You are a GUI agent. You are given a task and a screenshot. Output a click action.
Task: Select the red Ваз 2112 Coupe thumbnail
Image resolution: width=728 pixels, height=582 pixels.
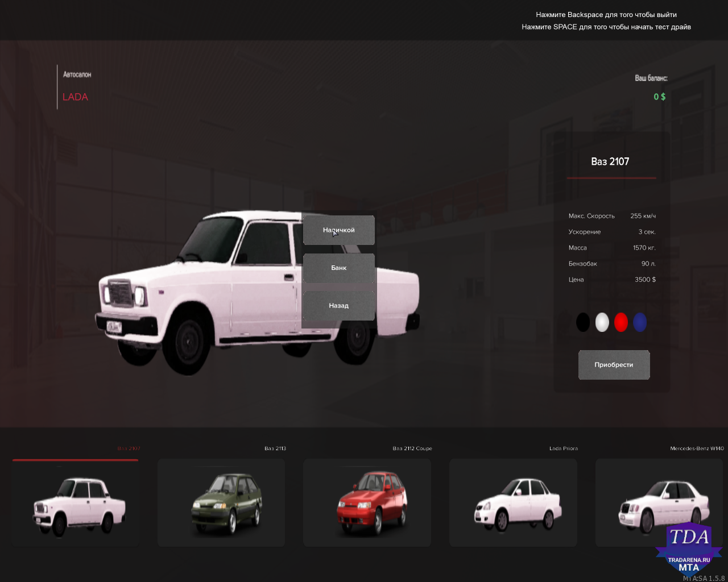tap(367, 503)
